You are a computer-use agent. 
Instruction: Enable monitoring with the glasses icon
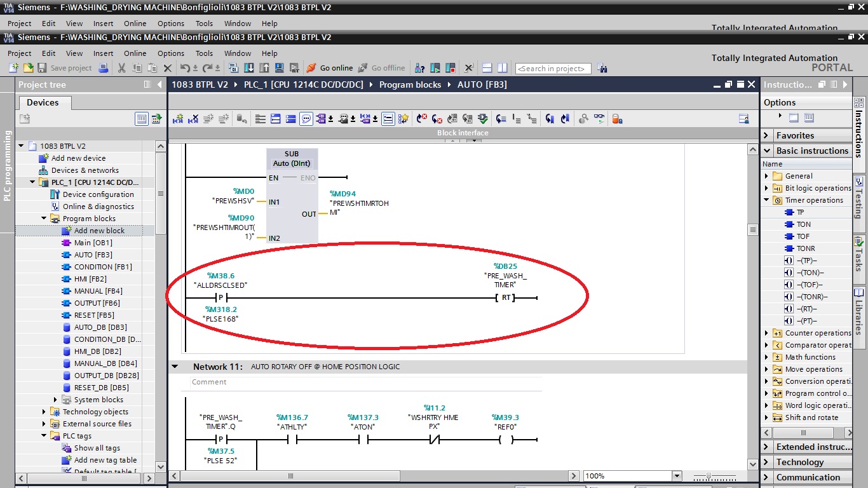pos(599,118)
